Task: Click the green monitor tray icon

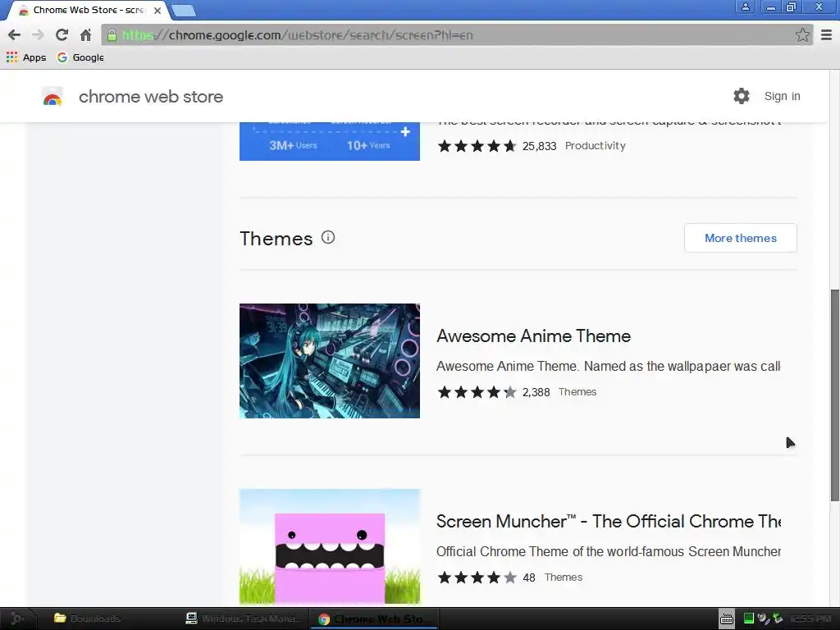Action: (x=748, y=619)
